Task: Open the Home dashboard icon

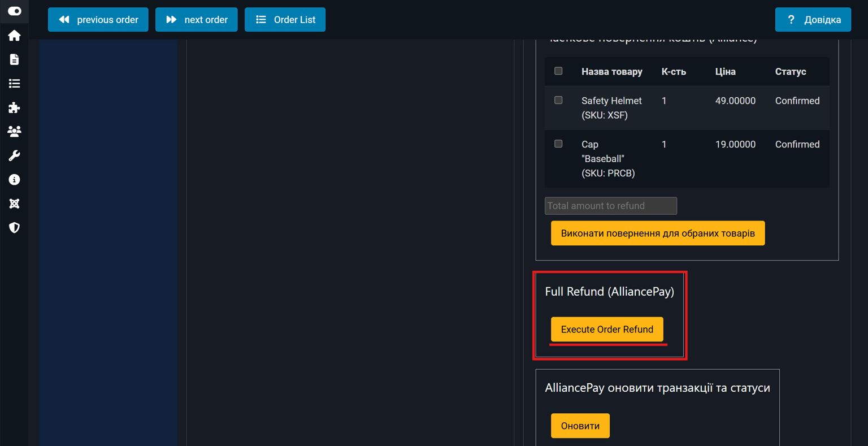Action: (14, 36)
